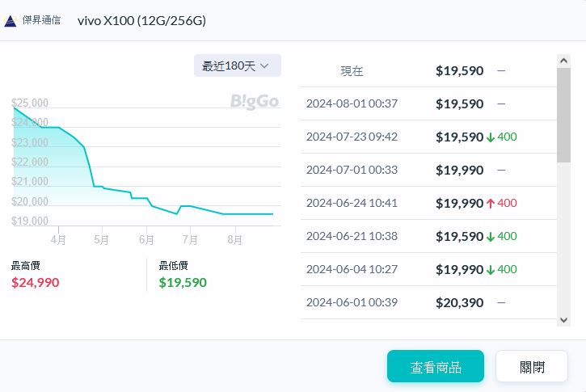Select the 2024-07-01 00:33 price entry
The width and height of the screenshot is (586, 392).
click(x=428, y=171)
